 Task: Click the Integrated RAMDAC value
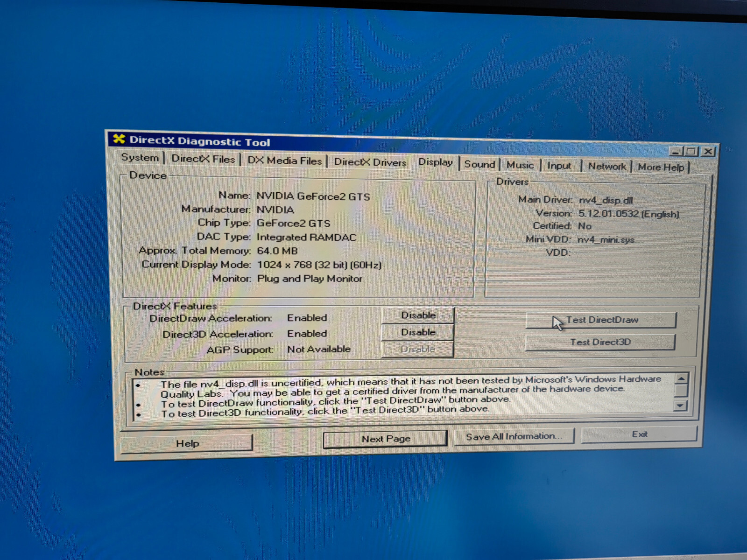point(306,237)
